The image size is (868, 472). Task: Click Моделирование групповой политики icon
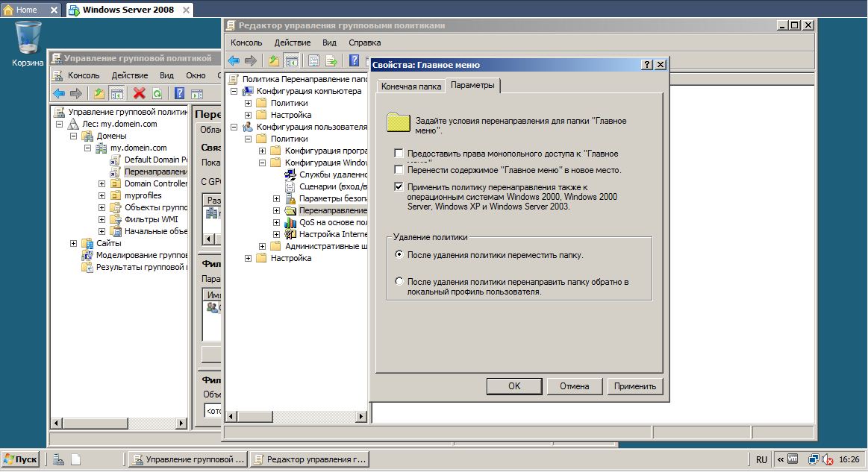pyautogui.click(x=87, y=255)
